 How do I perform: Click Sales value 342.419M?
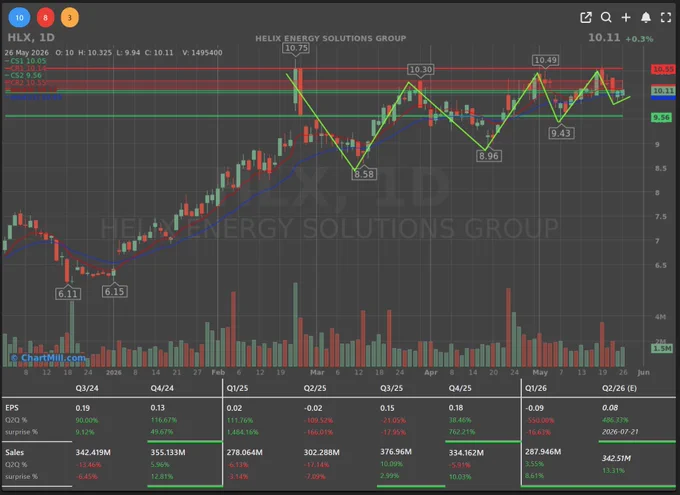pos(93,452)
